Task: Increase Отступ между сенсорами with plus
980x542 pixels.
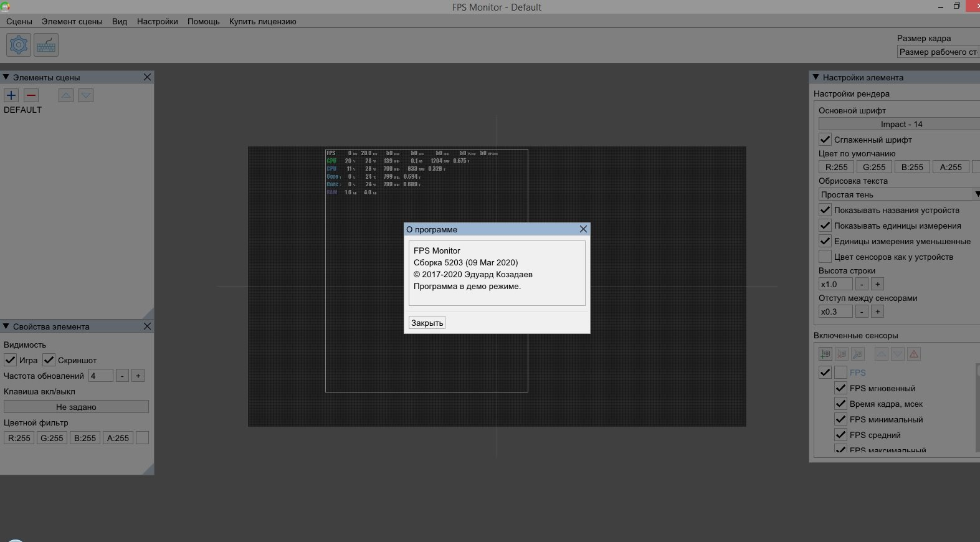Action: pos(877,311)
